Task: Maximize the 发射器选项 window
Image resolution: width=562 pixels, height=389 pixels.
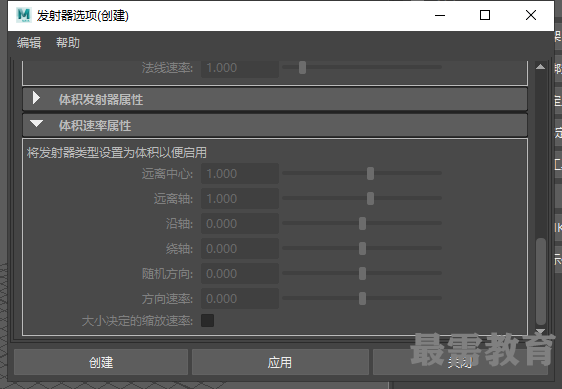Action: coord(485,15)
